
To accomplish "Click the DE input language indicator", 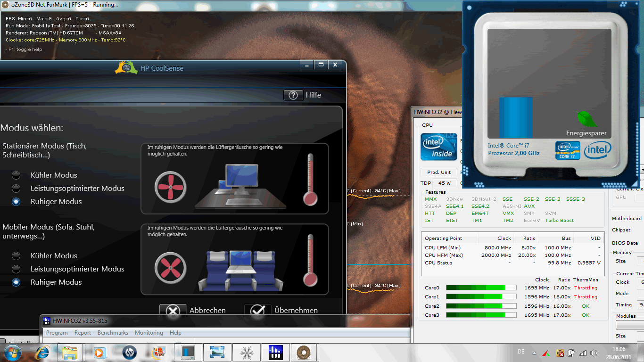I will click(521, 352).
